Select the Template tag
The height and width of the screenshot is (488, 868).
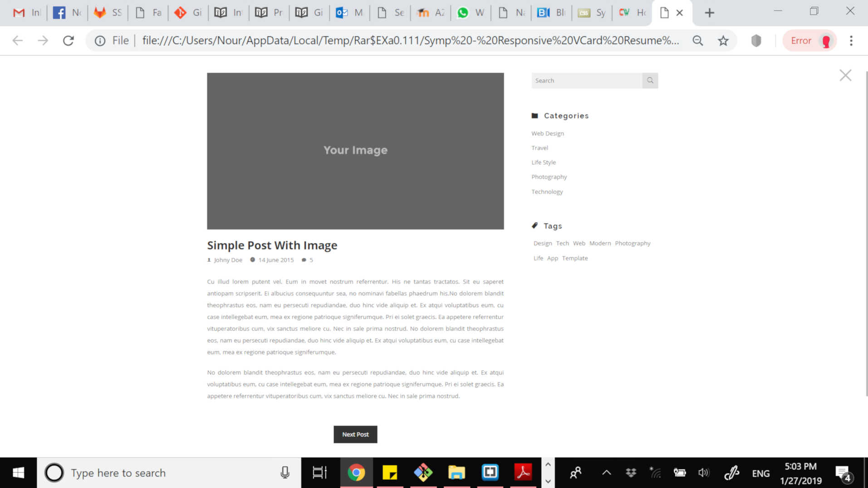[x=574, y=259]
